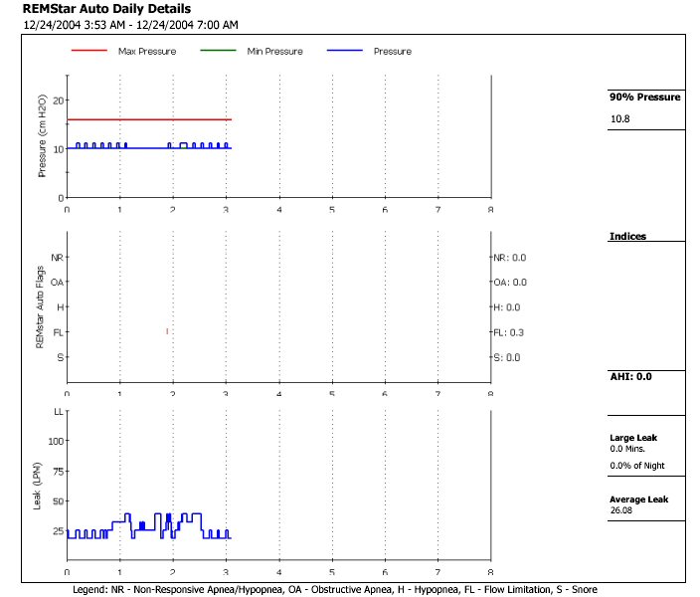Click the AHI: 0.0 summary
Viewport: 700px width, 597px height.
click(x=630, y=377)
